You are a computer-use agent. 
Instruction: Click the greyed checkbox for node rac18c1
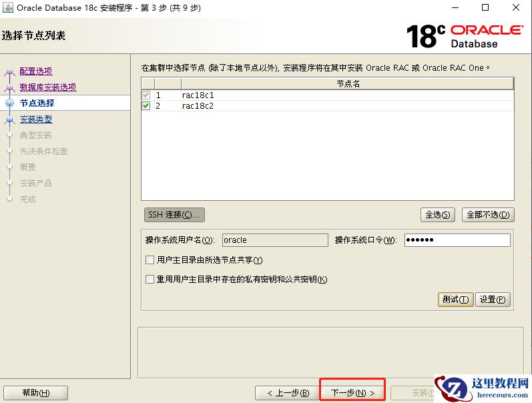146,95
